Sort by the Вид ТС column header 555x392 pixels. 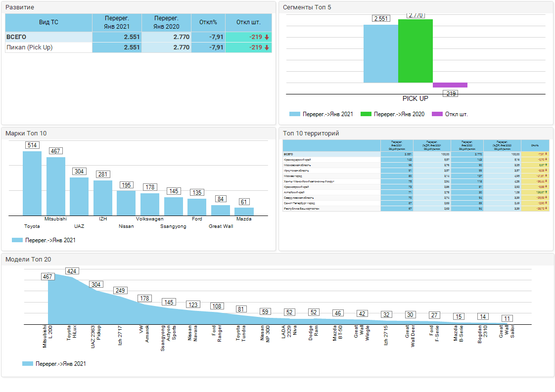pos(48,22)
